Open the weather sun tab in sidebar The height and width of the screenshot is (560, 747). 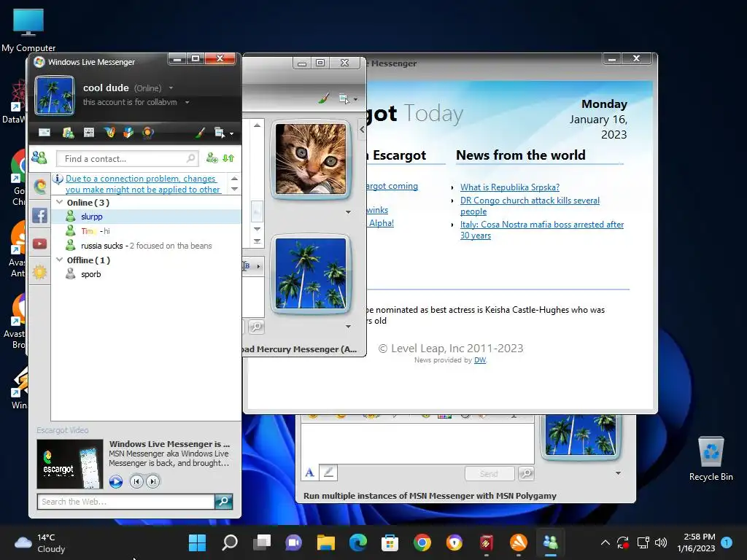[x=39, y=272]
